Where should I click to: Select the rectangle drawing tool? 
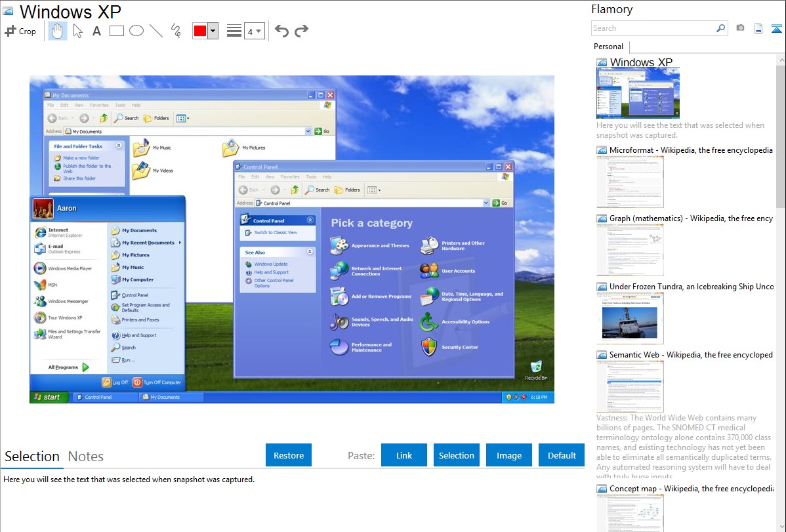(116, 31)
